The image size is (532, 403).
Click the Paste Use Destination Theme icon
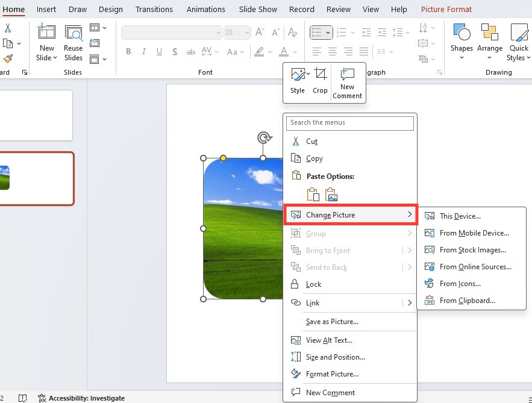click(313, 195)
